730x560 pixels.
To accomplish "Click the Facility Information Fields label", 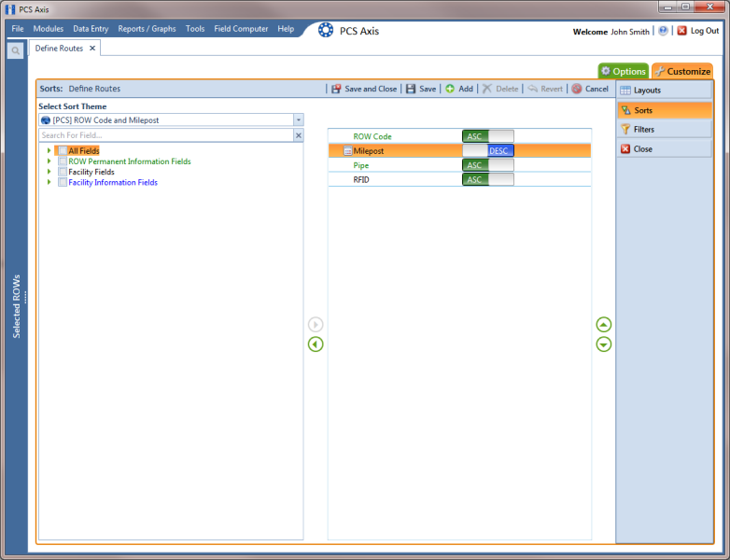I will 113,183.
